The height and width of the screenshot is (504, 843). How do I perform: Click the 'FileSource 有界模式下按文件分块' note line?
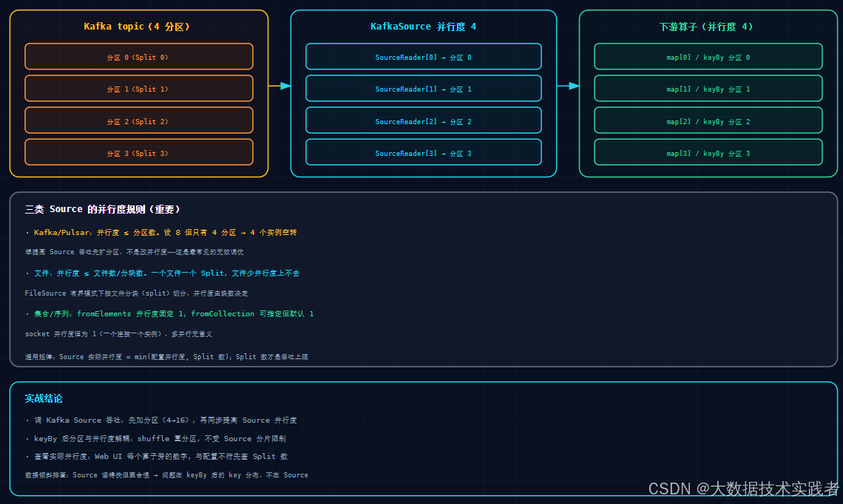[136, 293]
